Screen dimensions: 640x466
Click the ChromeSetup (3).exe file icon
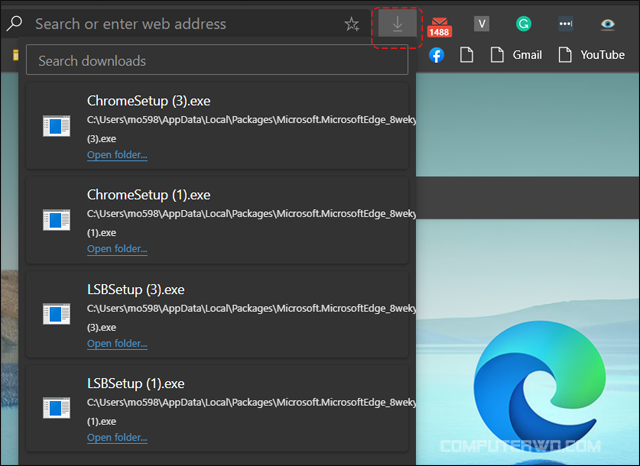tap(56, 126)
